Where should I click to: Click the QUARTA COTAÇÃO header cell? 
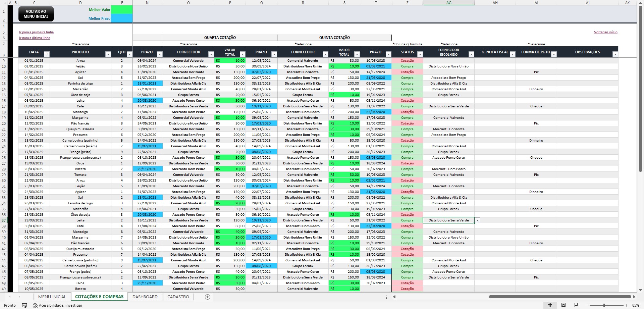[220, 38]
